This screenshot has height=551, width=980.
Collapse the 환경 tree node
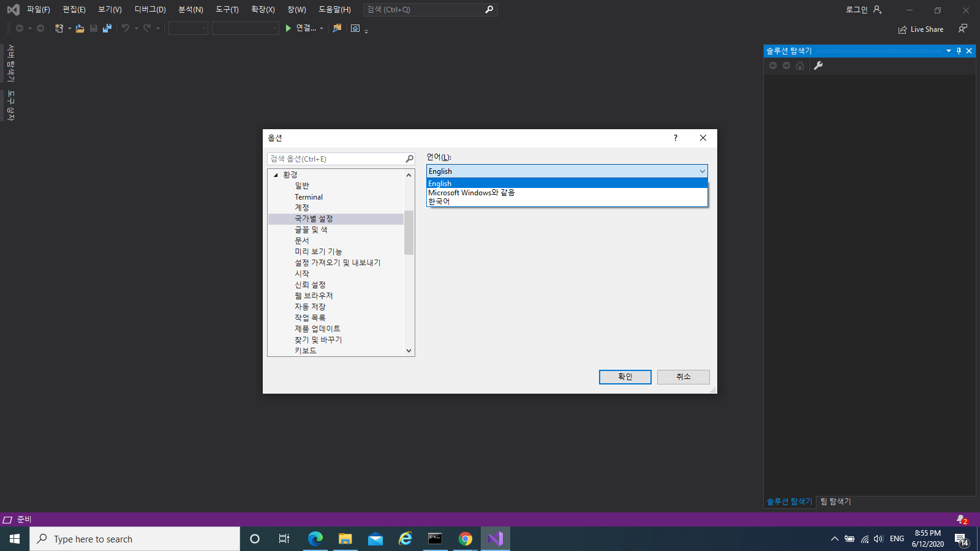[x=276, y=175]
